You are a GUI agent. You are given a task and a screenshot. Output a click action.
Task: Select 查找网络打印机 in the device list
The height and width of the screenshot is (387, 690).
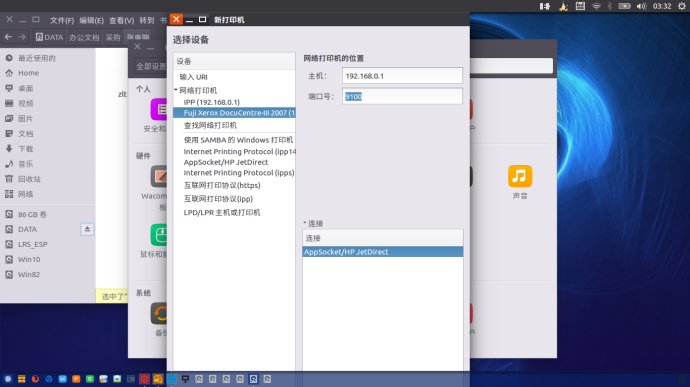[210, 125]
